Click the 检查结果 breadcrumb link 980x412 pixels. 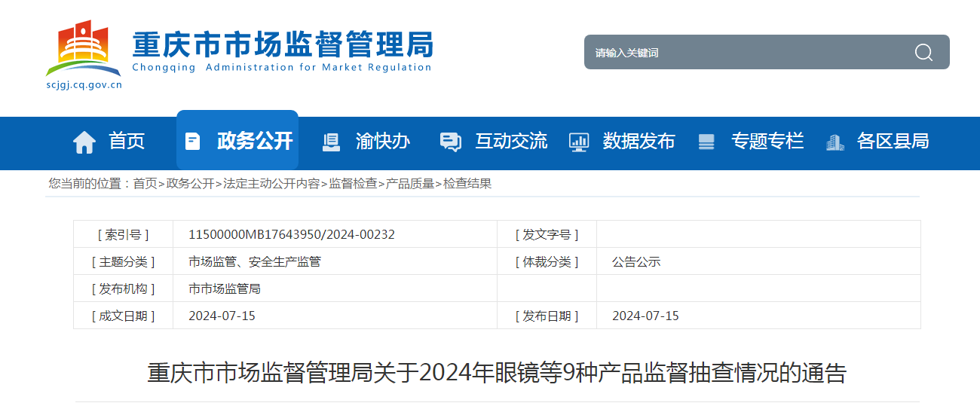click(467, 183)
